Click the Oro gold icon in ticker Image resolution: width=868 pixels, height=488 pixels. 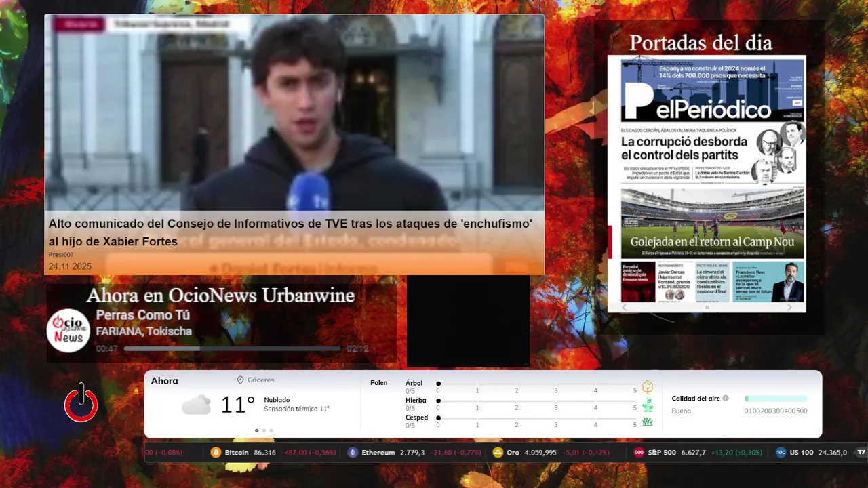tap(498, 453)
